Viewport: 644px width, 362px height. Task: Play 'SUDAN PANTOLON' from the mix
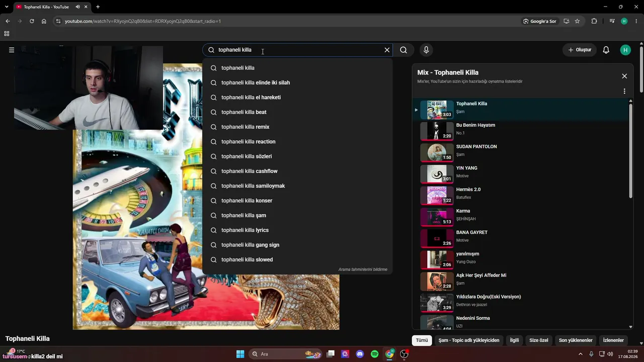pyautogui.click(x=520, y=152)
